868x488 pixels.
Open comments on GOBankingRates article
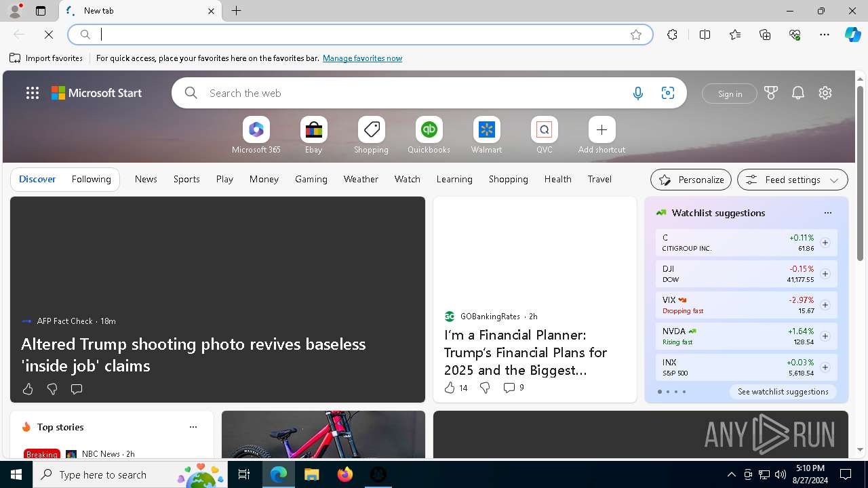pyautogui.click(x=513, y=388)
